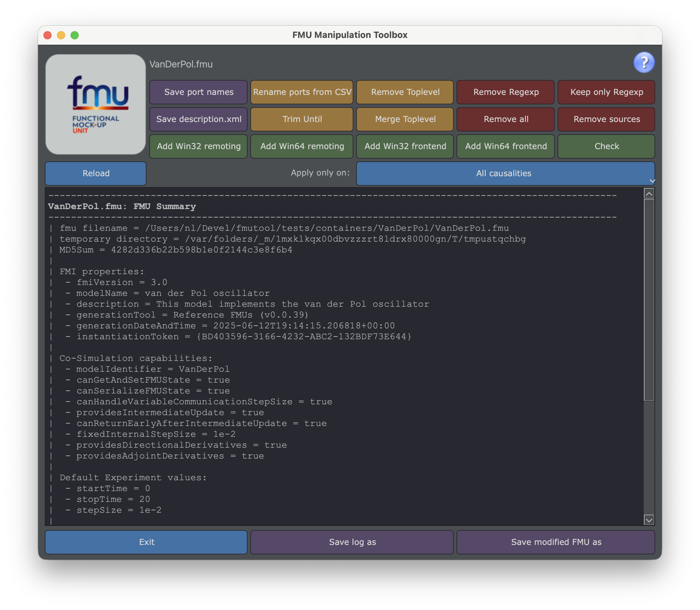Screen dimensions: 700x610
Task: Select Remove Toplevel button
Action: [405, 92]
